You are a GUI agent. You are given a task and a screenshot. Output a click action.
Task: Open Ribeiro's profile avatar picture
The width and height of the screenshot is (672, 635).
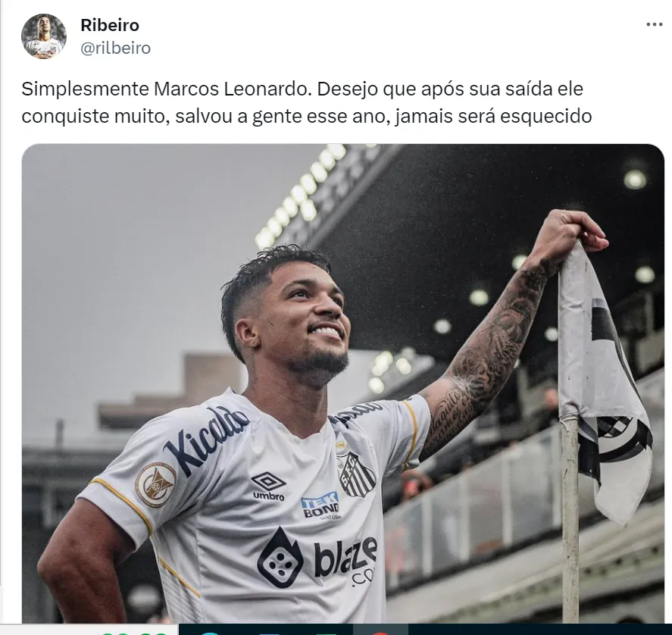(44, 36)
